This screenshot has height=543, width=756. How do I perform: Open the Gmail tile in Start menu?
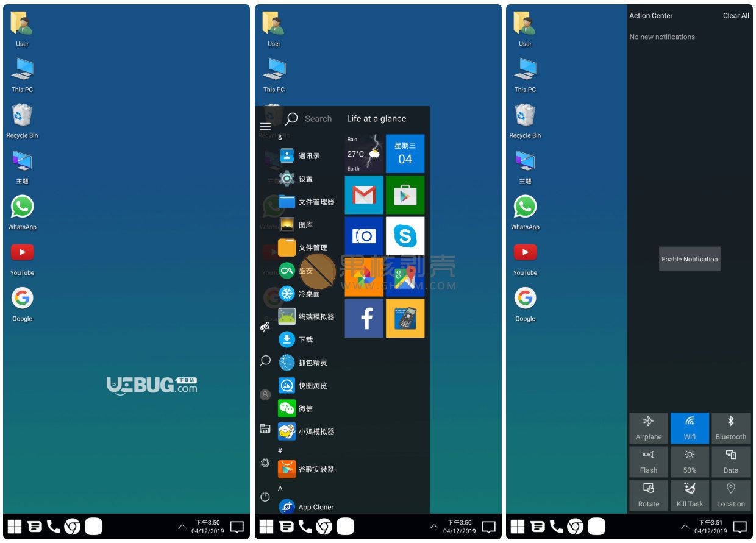click(x=364, y=195)
